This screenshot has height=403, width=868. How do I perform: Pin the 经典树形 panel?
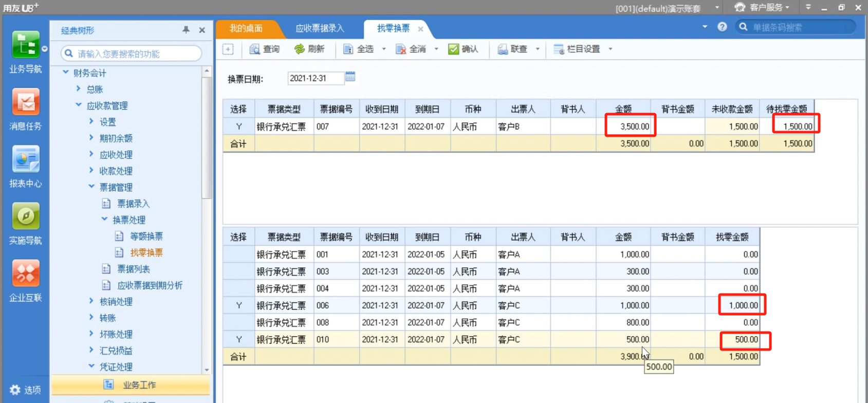point(186,30)
